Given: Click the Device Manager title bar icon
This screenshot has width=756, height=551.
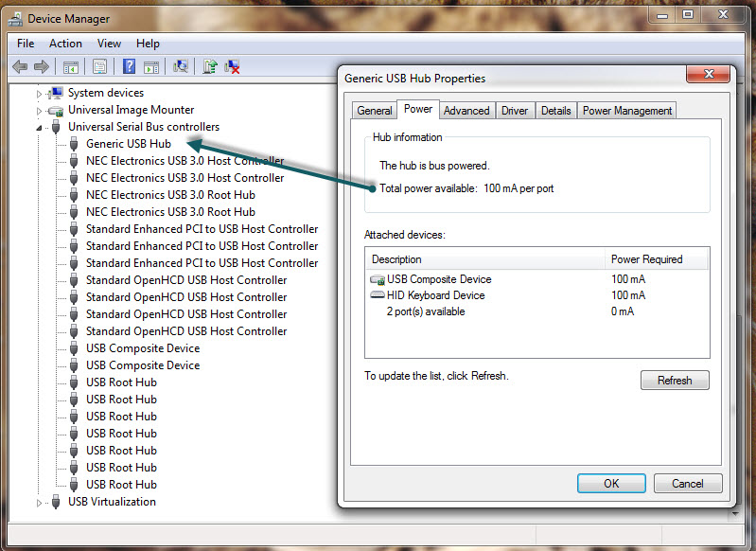Looking at the screenshot, I should (x=15, y=19).
